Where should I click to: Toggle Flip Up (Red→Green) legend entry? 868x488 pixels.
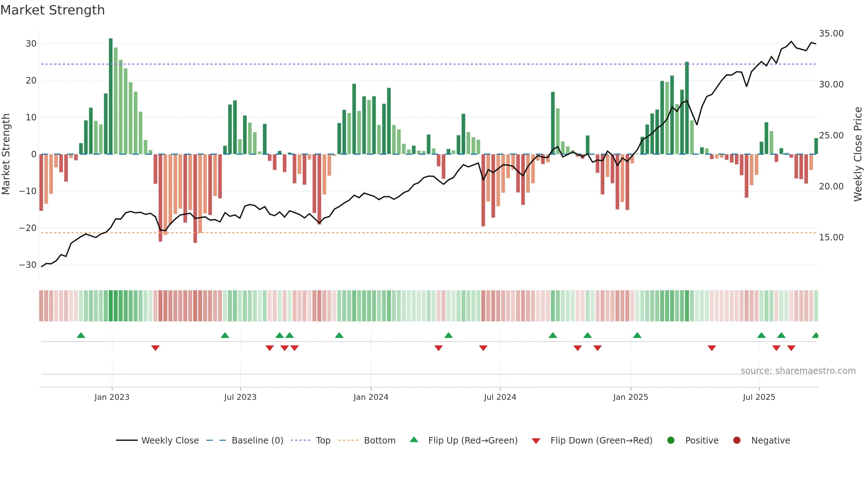pyautogui.click(x=464, y=440)
